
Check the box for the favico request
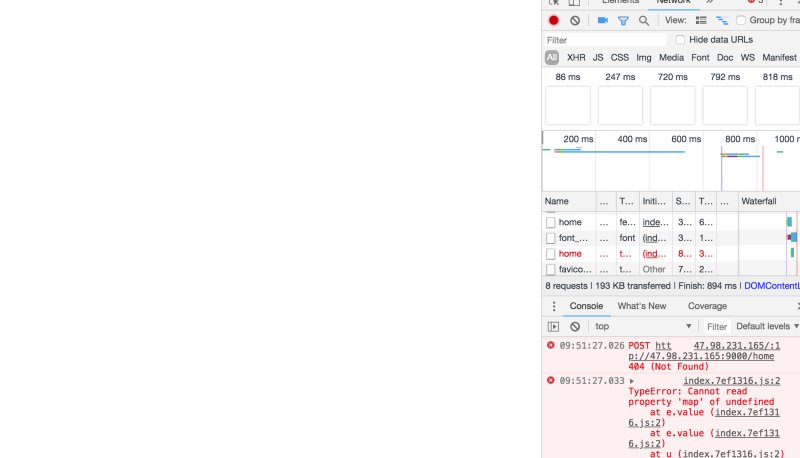point(551,269)
